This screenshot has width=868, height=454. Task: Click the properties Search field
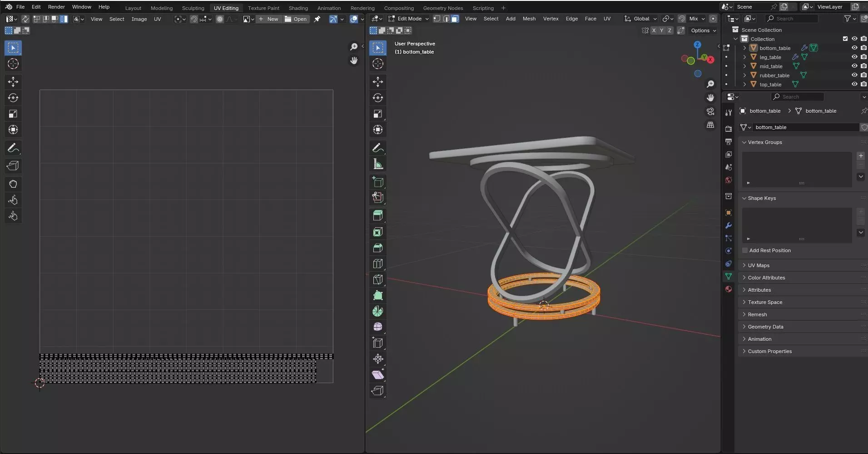[x=797, y=97]
